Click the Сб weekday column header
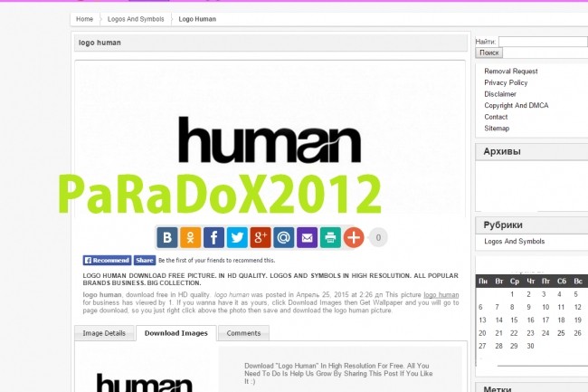This screenshot has width=588, height=392. [x=562, y=282]
